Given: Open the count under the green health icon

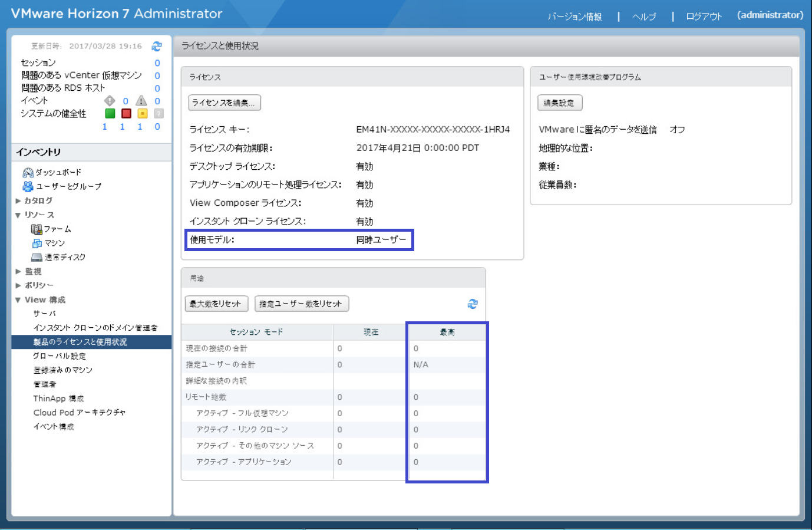Looking at the screenshot, I should click(105, 127).
